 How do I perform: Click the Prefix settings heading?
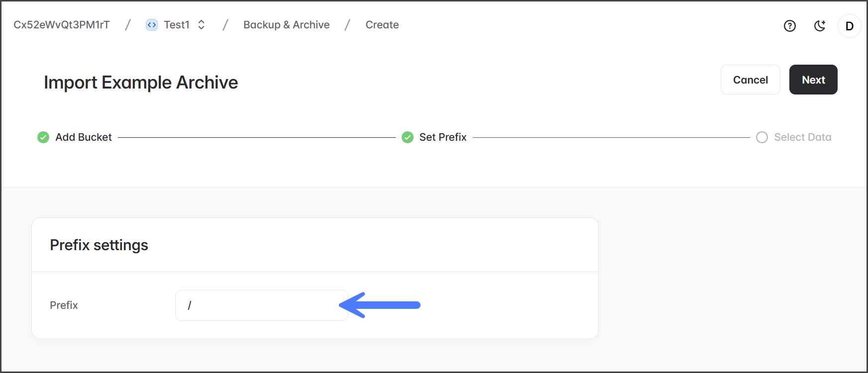(99, 245)
